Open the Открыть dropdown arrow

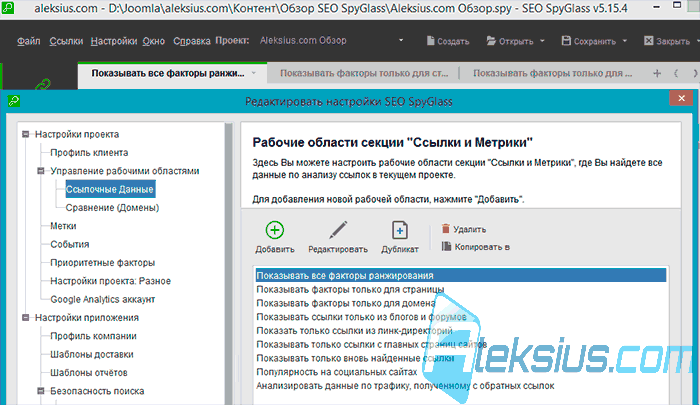coord(542,41)
